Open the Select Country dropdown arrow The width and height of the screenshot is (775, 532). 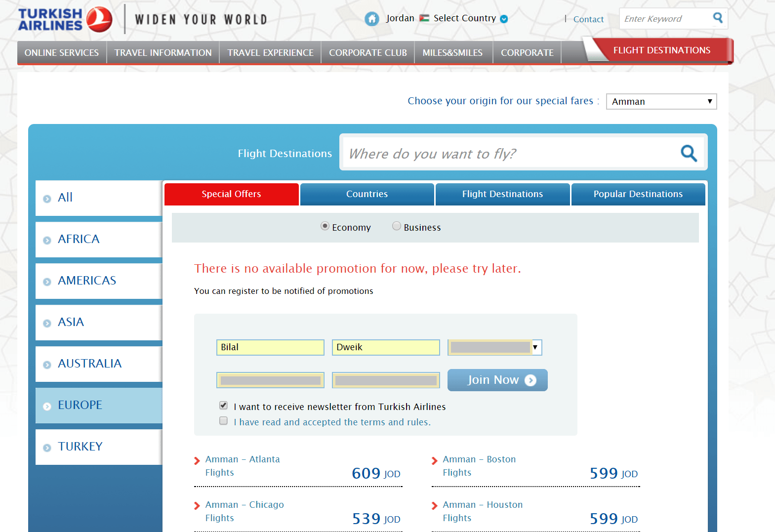pyautogui.click(x=504, y=19)
